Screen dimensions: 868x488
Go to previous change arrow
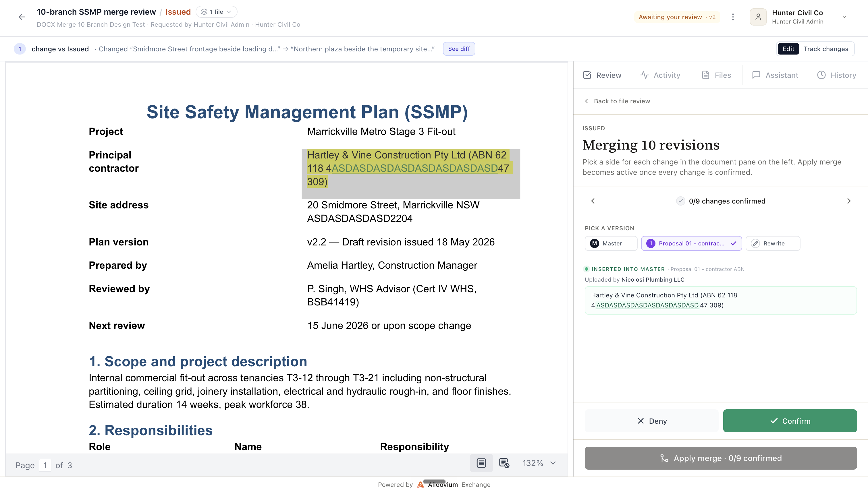pos(593,201)
